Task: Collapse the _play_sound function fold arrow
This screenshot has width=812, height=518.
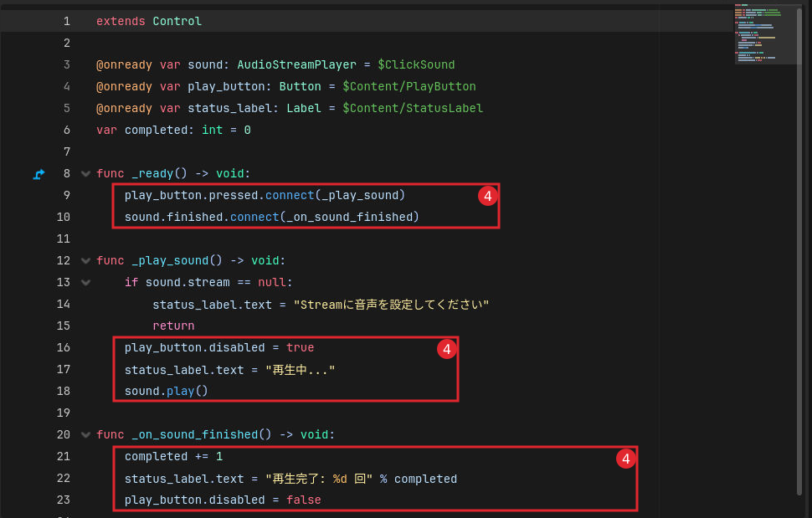Action: (86, 261)
